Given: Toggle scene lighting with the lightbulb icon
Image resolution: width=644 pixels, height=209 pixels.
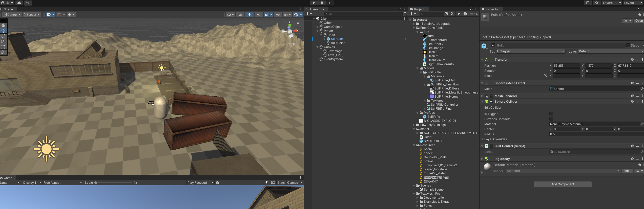Looking at the screenshot, I should click(249, 15).
